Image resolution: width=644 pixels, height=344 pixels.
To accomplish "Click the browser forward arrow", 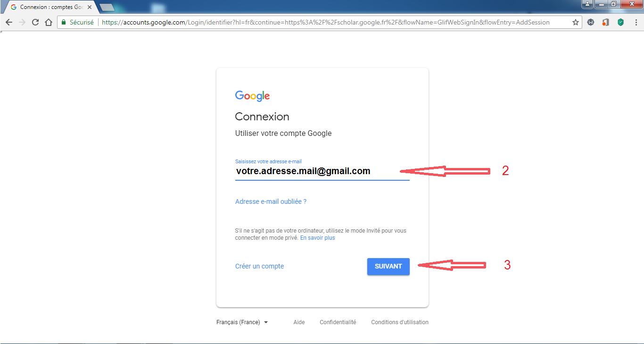I will click(x=22, y=22).
